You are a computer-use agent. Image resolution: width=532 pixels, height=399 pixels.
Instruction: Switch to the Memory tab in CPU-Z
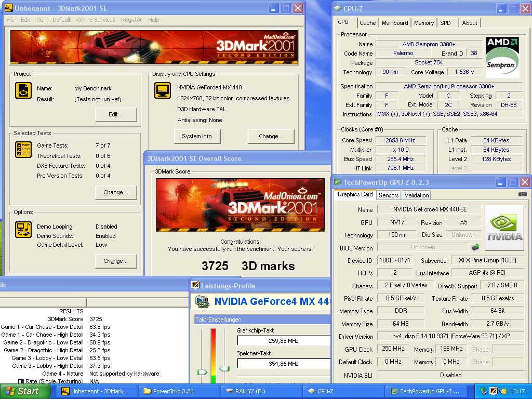(x=424, y=23)
